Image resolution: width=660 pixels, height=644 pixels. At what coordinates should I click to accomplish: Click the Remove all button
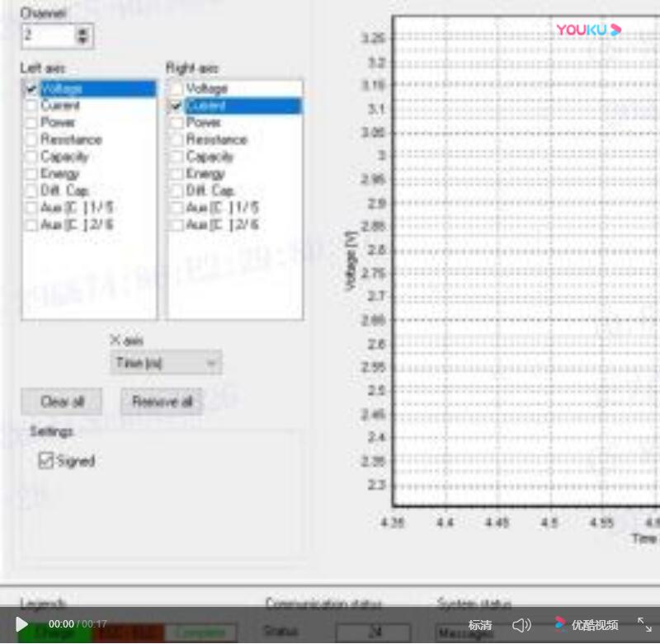click(162, 402)
